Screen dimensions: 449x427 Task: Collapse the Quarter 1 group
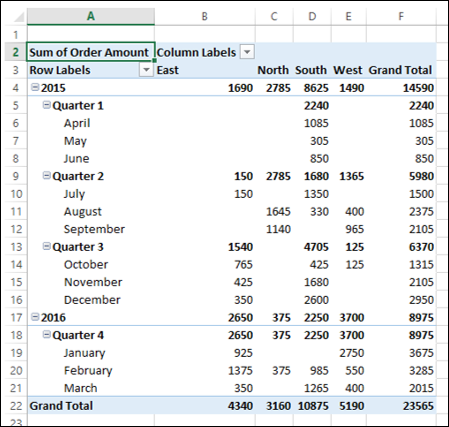click(47, 105)
